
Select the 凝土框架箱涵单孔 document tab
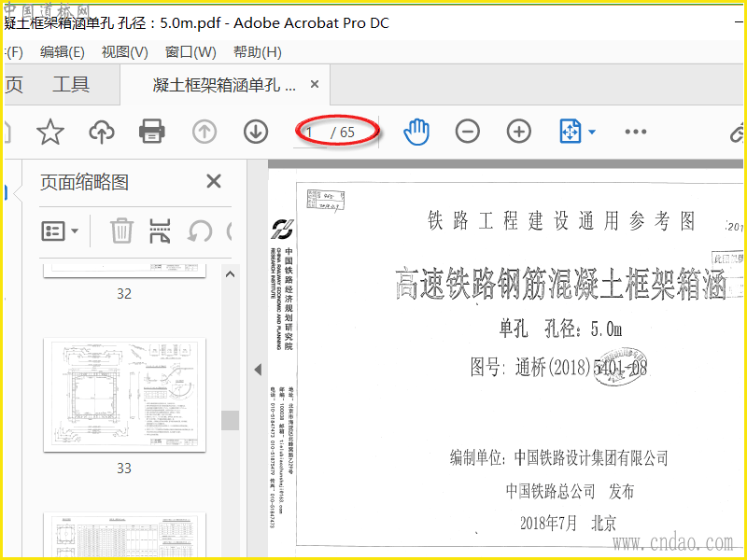click(x=224, y=85)
